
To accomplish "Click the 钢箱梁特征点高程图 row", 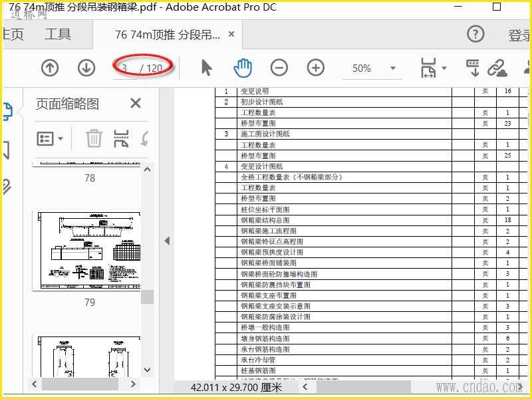I will [x=371, y=242].
